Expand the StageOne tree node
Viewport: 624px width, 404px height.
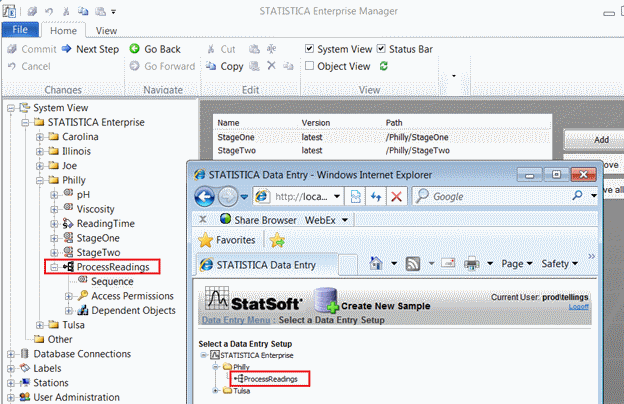pos(54,238)
